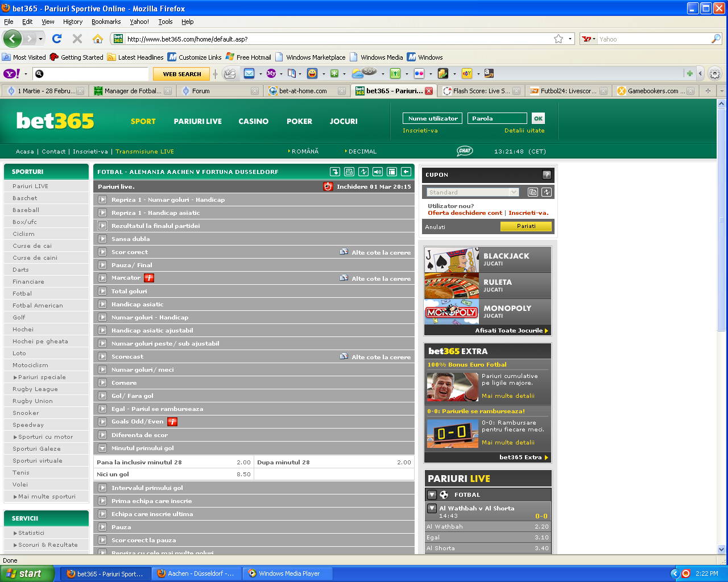
Task: Open the POKER navigation tab
Action: point(300,121)
